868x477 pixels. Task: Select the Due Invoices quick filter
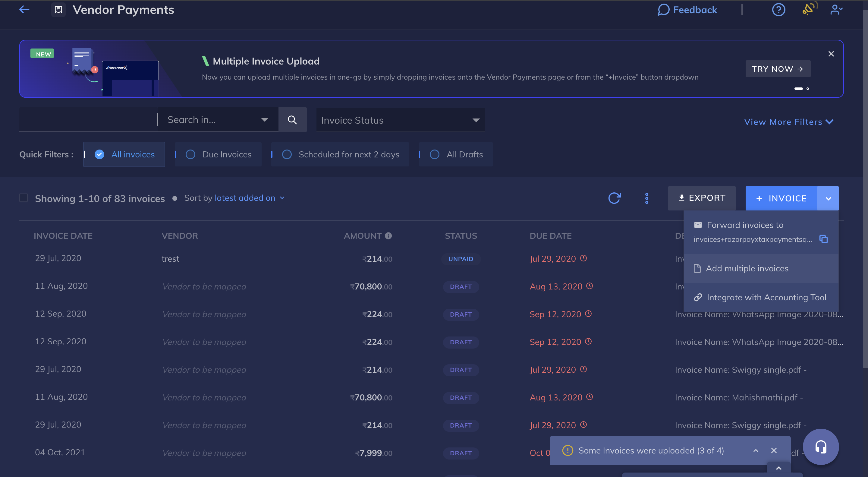[x=218, y=154]
